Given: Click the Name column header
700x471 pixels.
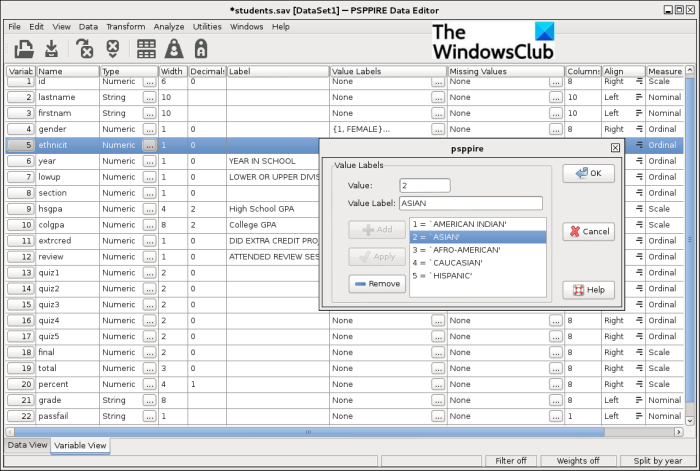Looking at the screenshot, I should [68, 71].
